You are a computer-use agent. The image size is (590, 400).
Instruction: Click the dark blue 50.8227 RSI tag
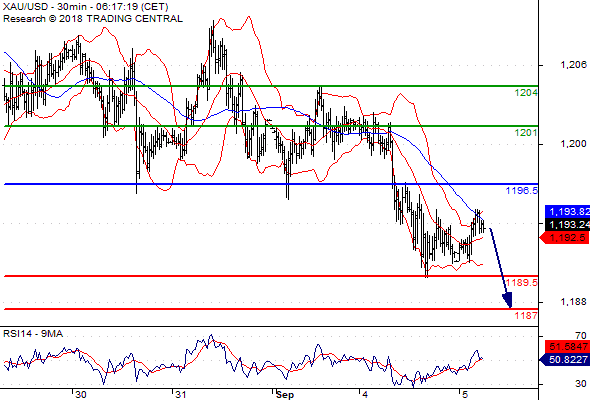pyautogui.click(x=564, y=359)
